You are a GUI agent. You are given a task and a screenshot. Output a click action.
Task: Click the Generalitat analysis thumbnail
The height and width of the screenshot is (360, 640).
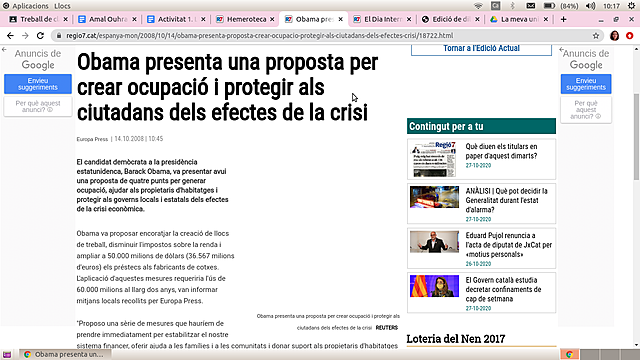(x=434, y=197)
